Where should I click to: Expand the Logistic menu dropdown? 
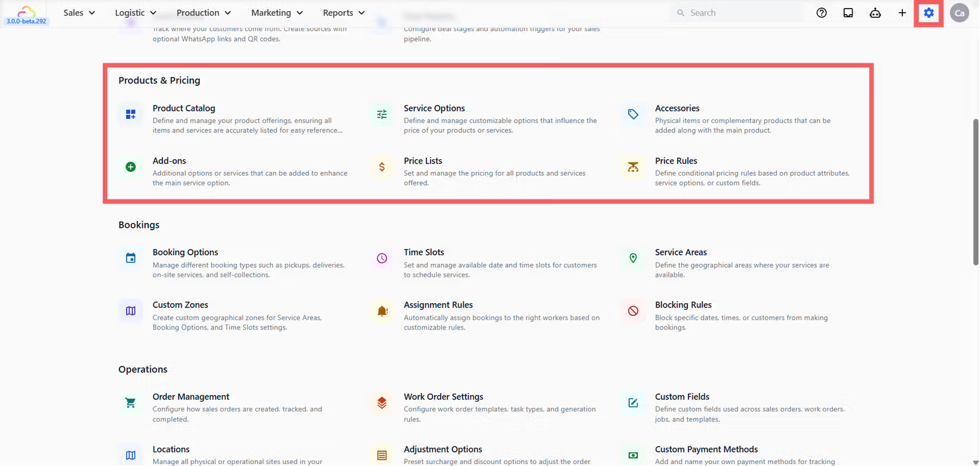coord(135,13)
